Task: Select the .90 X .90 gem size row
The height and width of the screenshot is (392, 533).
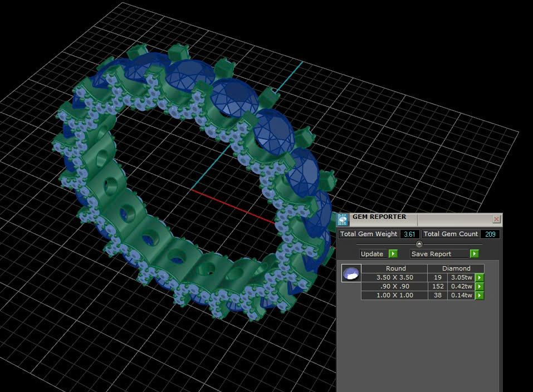Action: click(x=394, y=286)
